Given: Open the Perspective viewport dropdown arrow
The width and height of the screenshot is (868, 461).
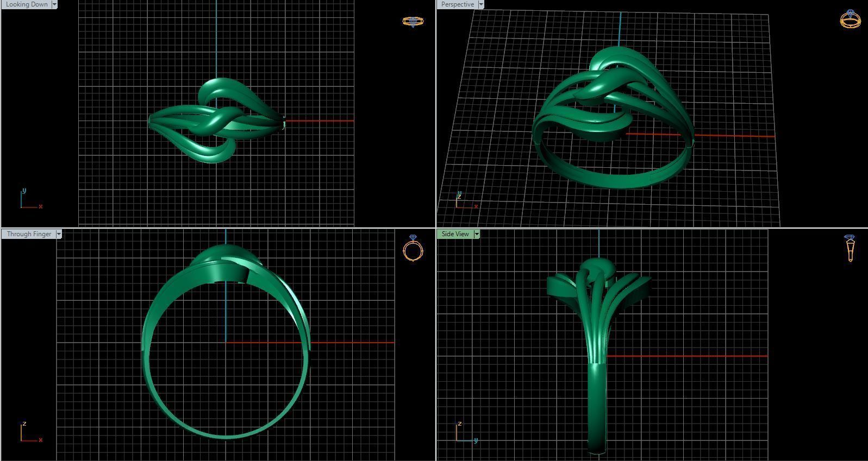Looking at the screenshot, I should tap(481, 4).
